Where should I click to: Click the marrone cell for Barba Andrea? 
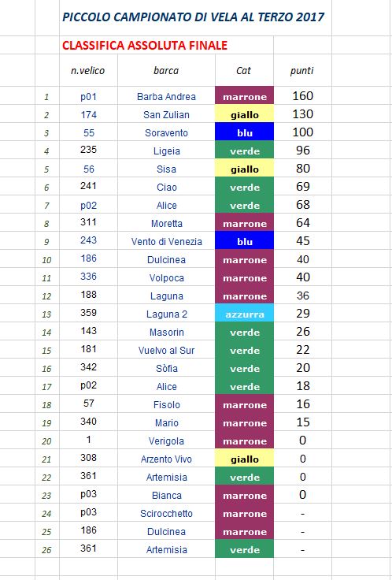244,95
